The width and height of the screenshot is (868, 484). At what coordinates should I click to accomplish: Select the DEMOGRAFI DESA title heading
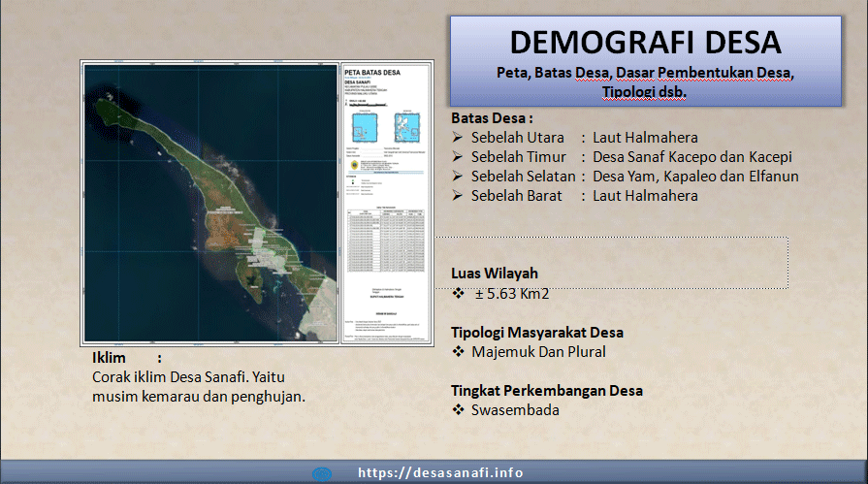645,43
